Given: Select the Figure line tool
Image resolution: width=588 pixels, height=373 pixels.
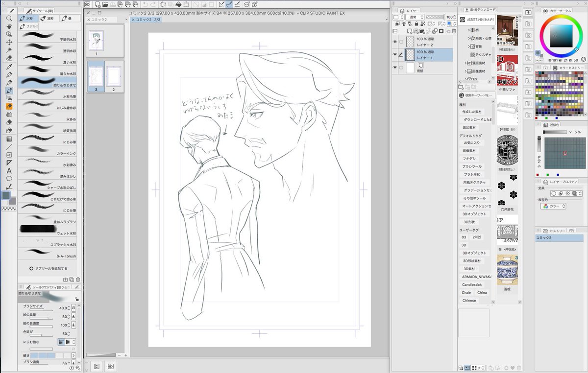Looking at the screenshot, I should (x=9, y=146).
